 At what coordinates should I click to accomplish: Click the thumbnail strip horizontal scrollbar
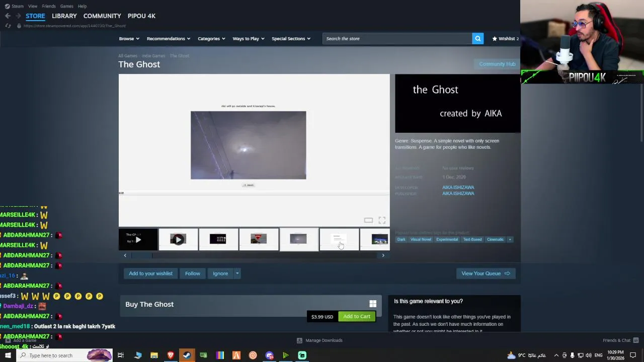tap(254, 255)
